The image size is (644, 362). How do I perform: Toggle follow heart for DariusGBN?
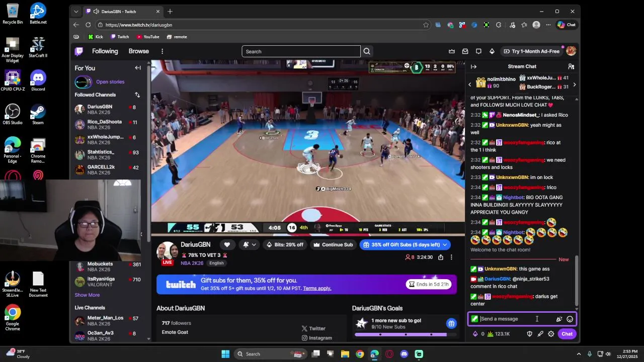coord(227,245)
